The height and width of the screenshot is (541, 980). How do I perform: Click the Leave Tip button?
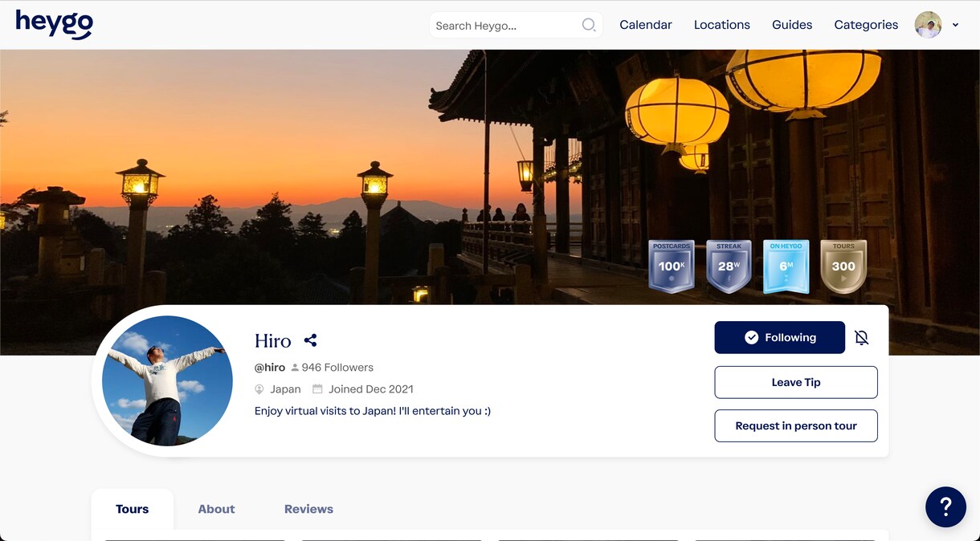(x=796, y=382)
